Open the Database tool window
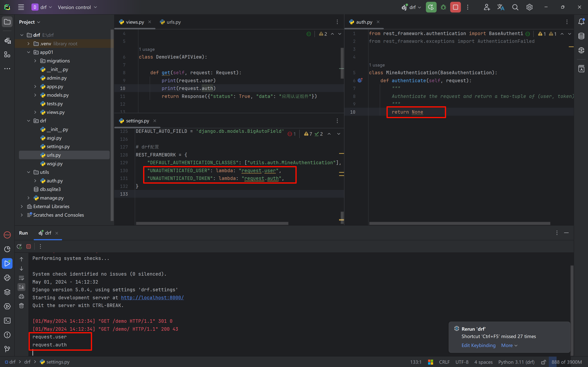 coord(581,36)
